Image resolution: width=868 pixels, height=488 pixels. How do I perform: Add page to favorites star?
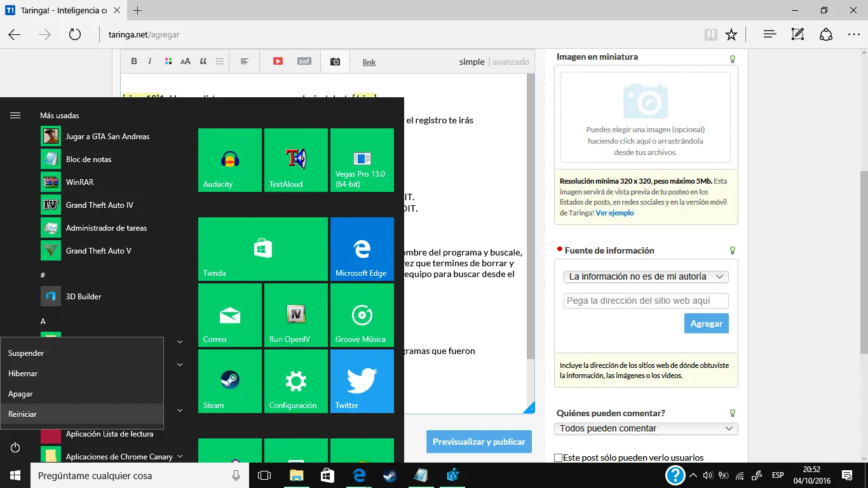(x=731, y=34)
